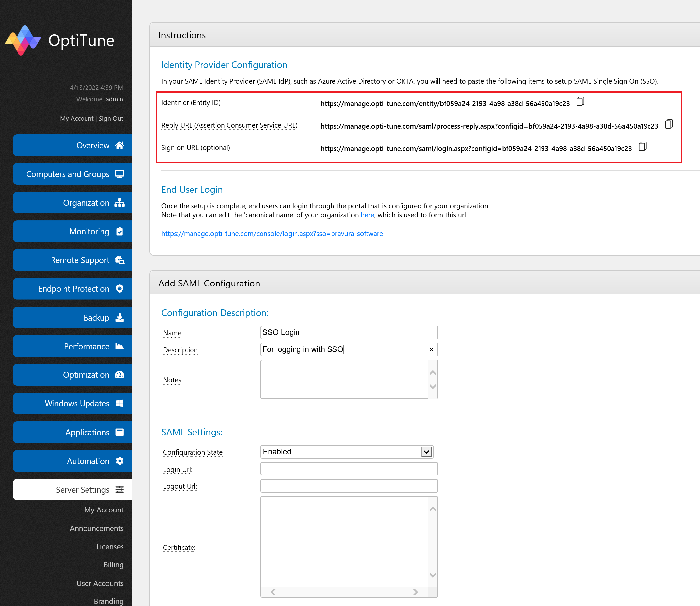Click Certificate horizontal scroll right arrow
The width and height of the screenshot is (700, 606).
pos(415,592)
